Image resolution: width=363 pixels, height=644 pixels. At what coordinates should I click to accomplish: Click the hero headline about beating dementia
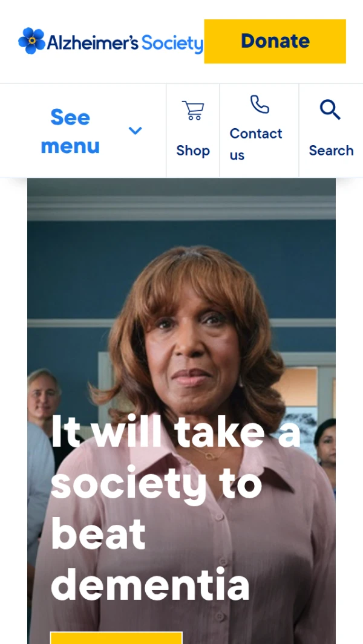(x=175, y=507)
